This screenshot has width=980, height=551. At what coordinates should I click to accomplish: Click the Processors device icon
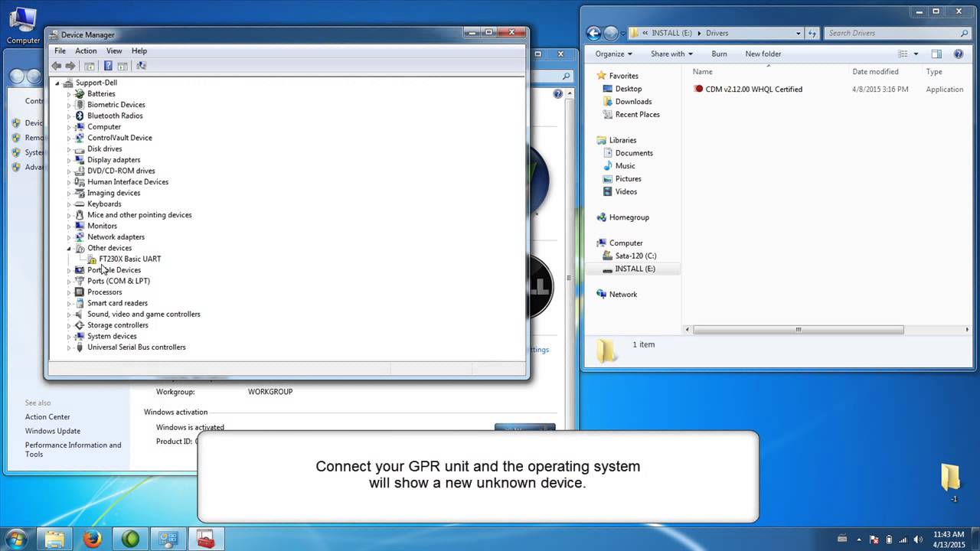tap(80, 292)
